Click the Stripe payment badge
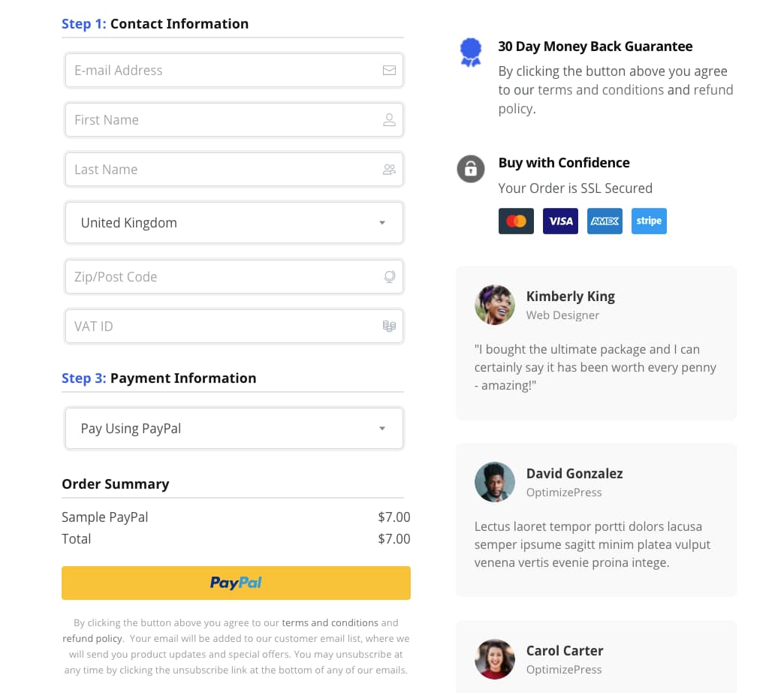The image size is (784, 693). (649, 221)
